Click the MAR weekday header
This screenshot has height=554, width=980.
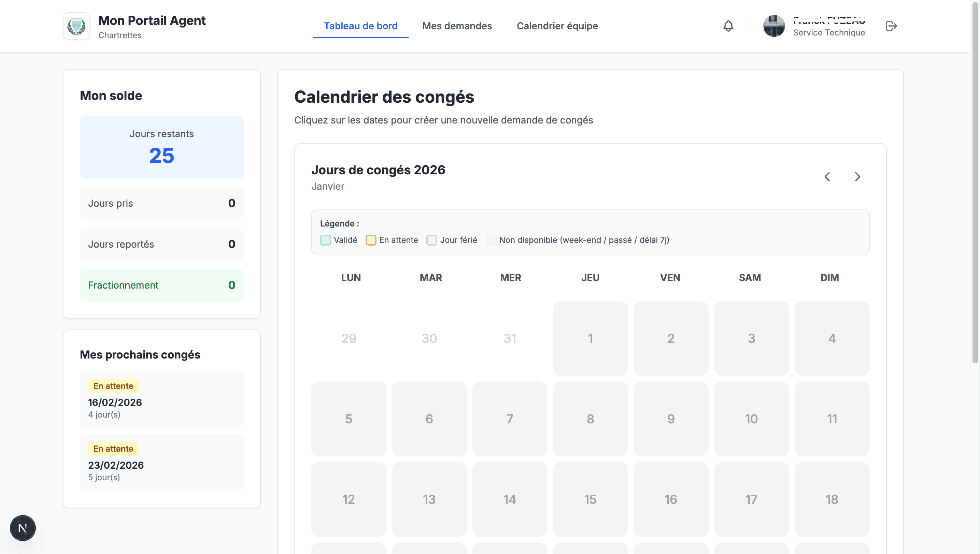click(x=431, y=278)
